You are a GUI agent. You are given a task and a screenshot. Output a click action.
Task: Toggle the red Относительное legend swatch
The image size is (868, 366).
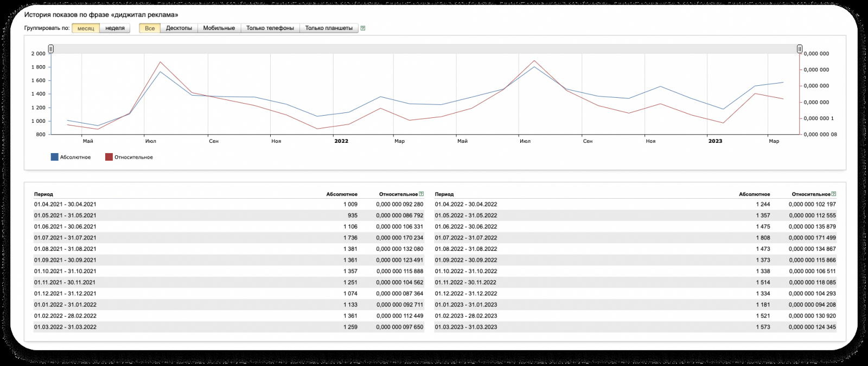point(109,157)
